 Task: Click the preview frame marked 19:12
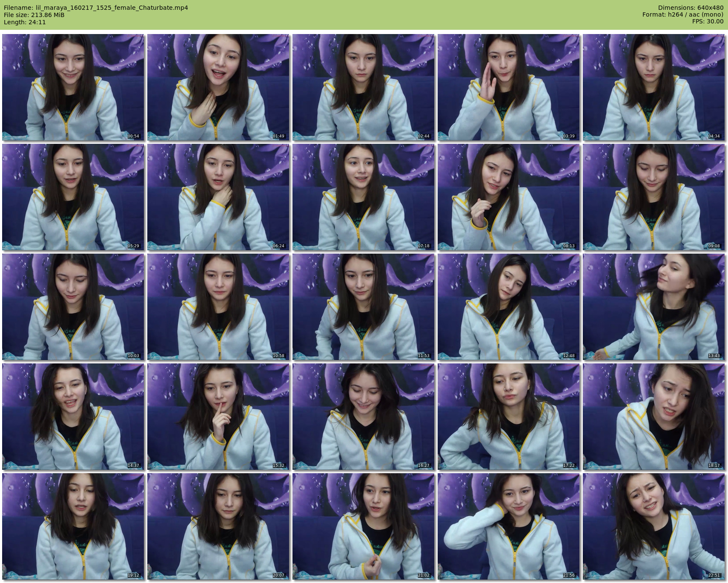pos(73,526)
